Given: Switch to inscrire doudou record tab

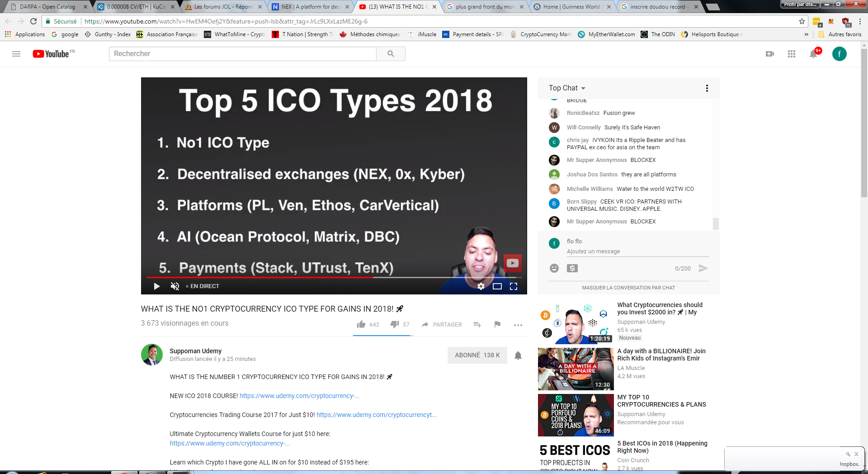Looking at the screenshot, I should [659, 7].
